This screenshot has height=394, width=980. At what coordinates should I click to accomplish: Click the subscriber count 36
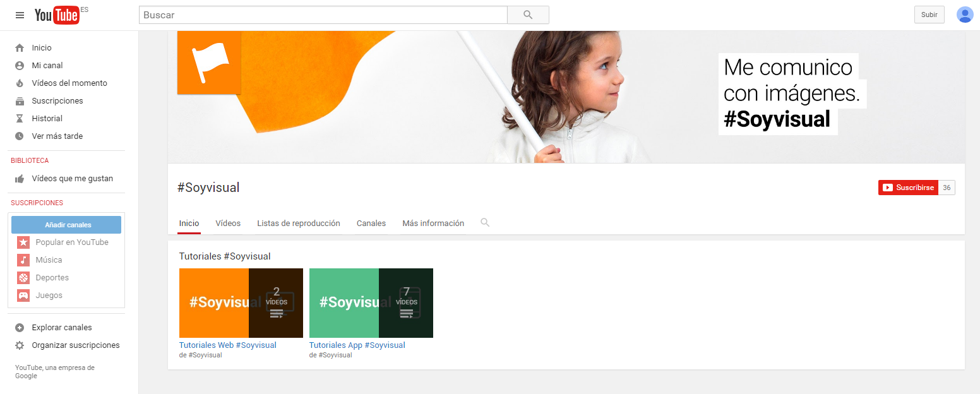click(x=947, y=188)
